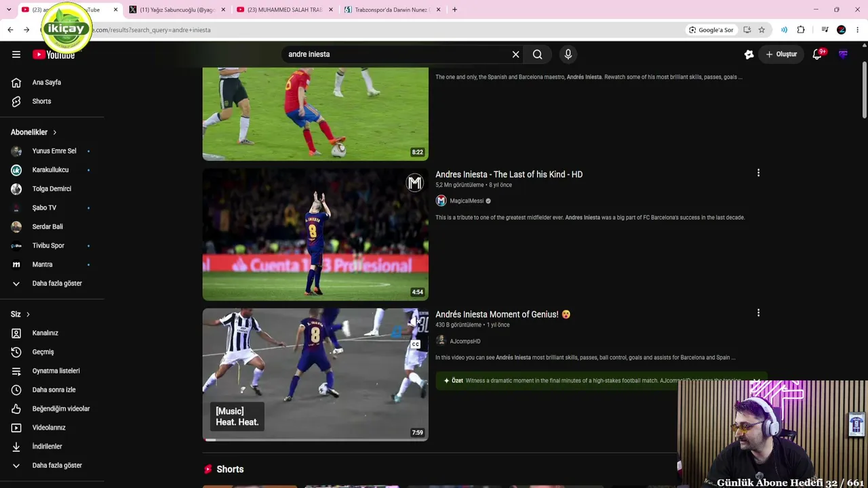The height and width of the screenshot is (488, 868).
Task: Click the magnifier search button
Action: (x=537, y=54)
